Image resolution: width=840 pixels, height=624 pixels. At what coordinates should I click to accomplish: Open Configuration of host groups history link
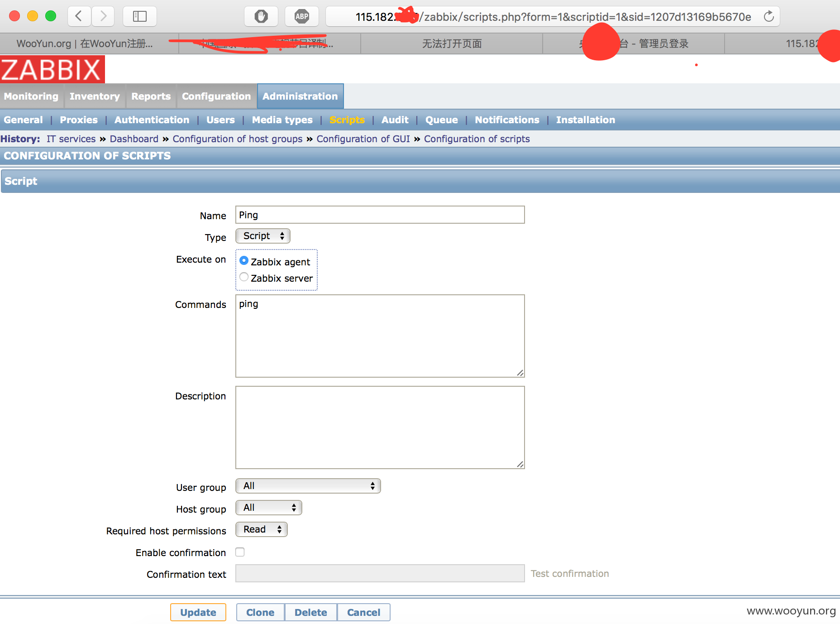click(x=237, y=139)
